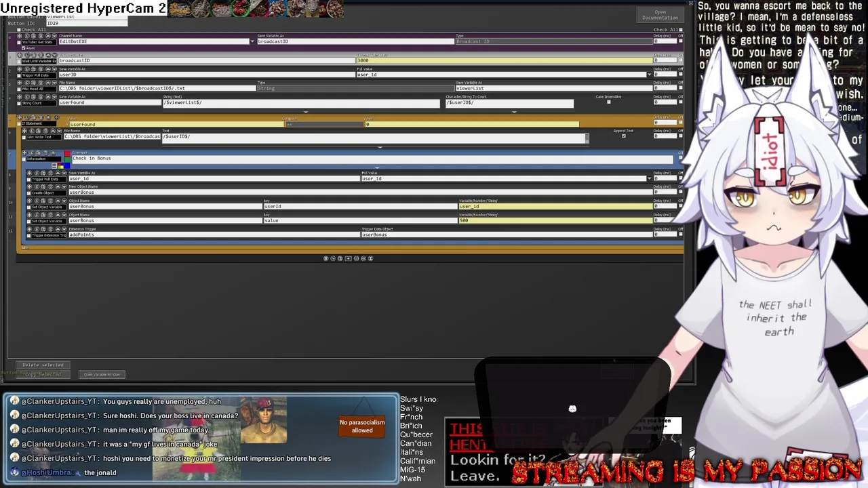Click Copy Selected button
868x488 pixels.
(x=43, y=374)
